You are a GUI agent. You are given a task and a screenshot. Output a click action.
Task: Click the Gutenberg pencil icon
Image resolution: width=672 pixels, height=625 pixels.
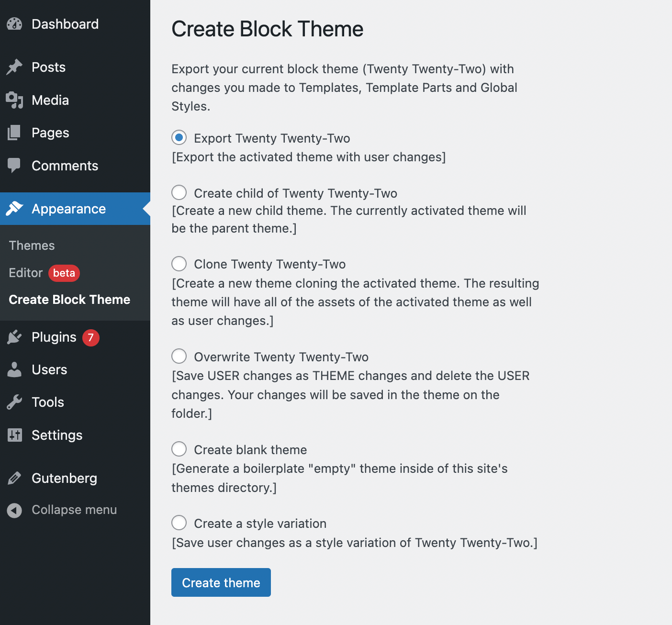[x=14, y=478]
